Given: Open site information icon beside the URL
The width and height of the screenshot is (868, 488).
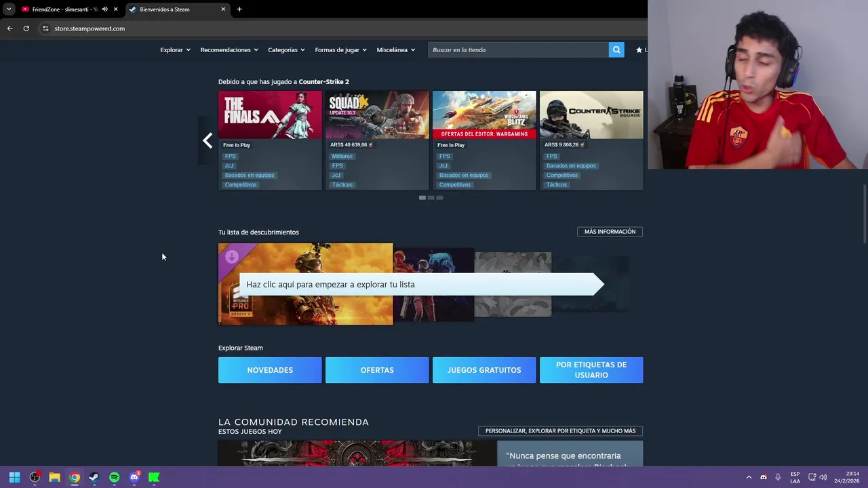Looking at the screenshot, I should click(x=45, y=28).
